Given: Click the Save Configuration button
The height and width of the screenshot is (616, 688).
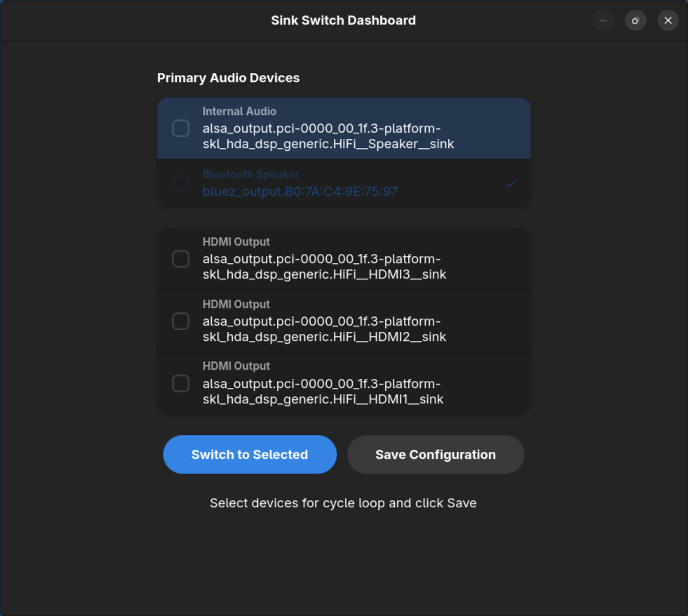Looking at the screenshot, I should click(x=435, y=454).
